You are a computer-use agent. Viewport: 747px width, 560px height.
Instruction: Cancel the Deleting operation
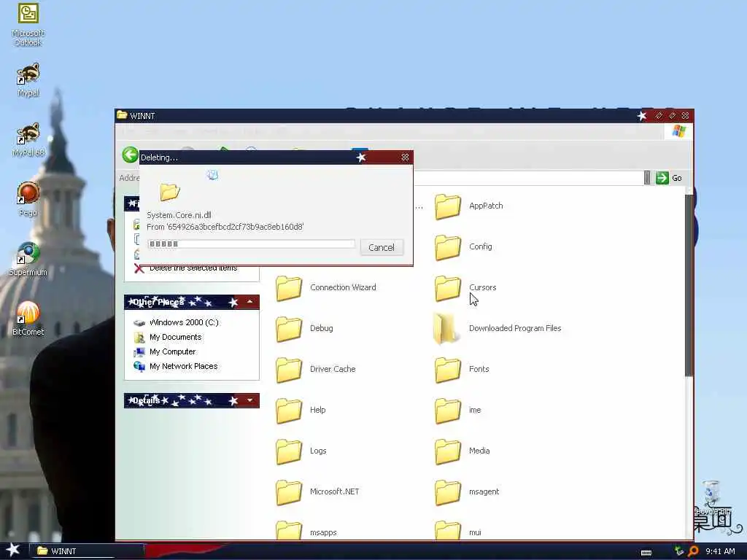(x=382, y=248)
